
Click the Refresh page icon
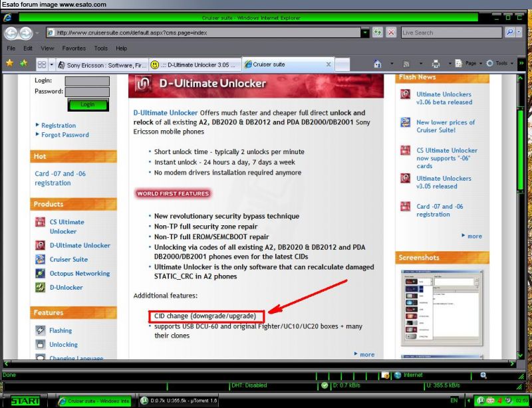[x=377, y=33]
